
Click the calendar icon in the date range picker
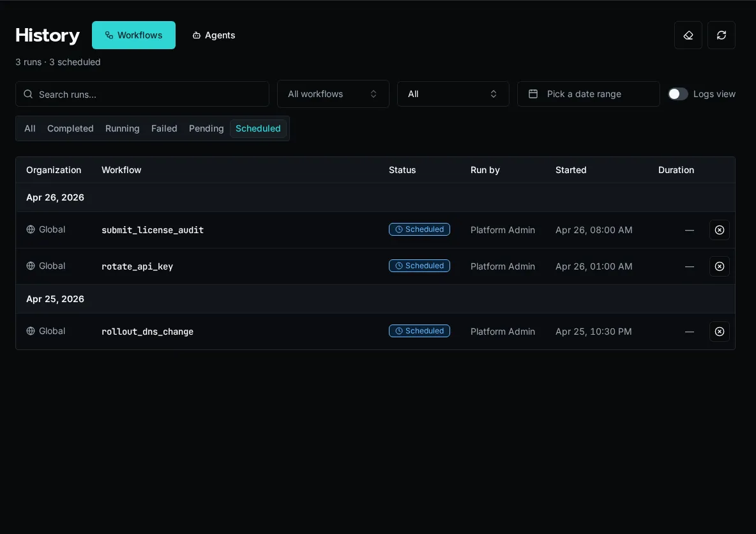pos(533,94)
